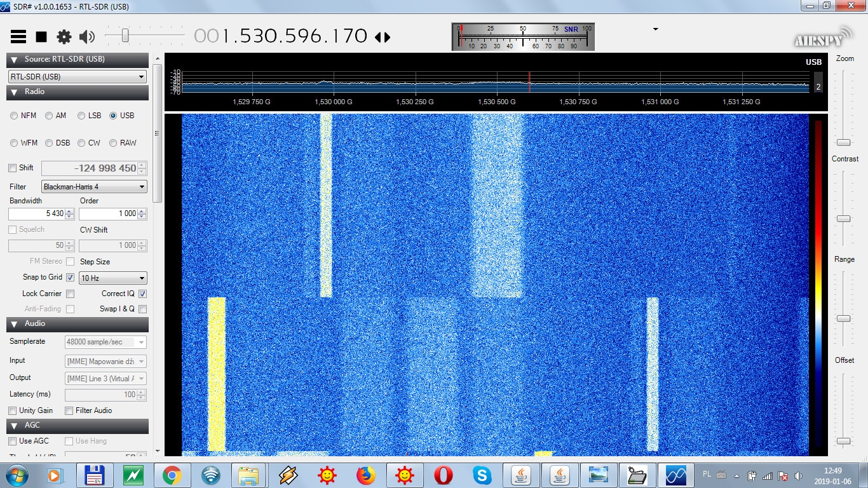
Task: Open the configuration gear icon
Action: point(64,37)
